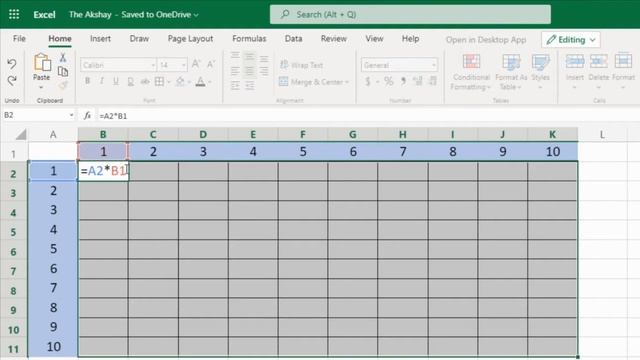Screen dimensions: 640x360
Task: Click the Percent Style icon
Action: click(x=389, y=82)
